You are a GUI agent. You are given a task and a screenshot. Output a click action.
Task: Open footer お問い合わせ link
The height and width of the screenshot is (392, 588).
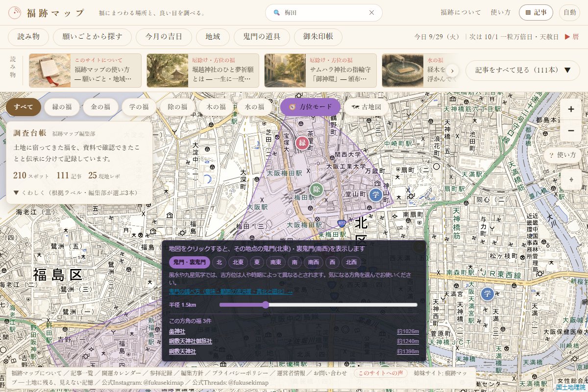330,373
